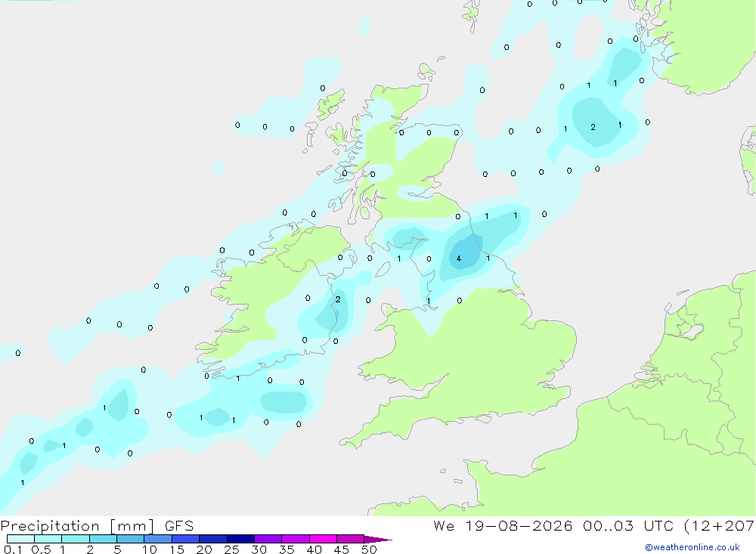Click the 2–5 mm sky blue legend swatch
The width and height of the screenshot is (756, 554).
tap(103, 539)
